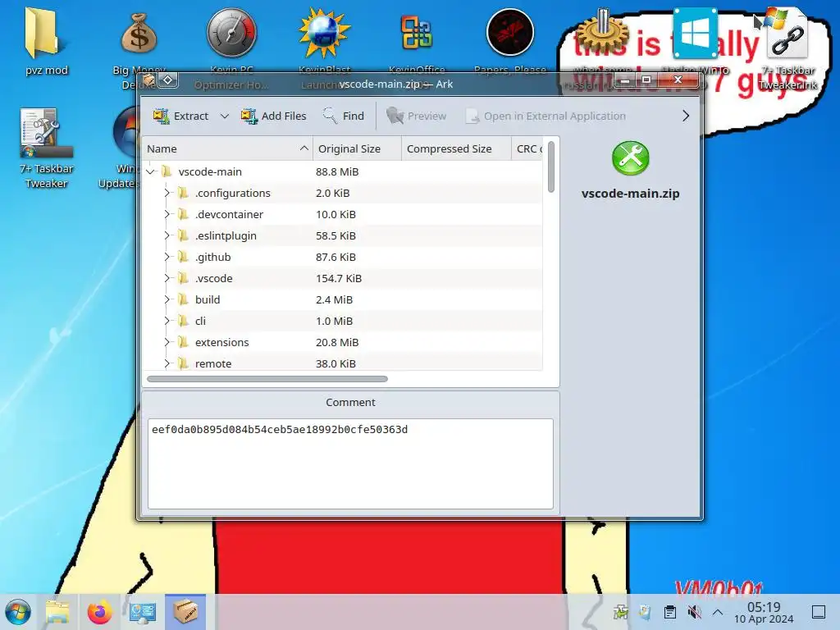Viewport: 840px width, 630px height.
Task: Select the cli folder row
Action: point(342,321)
